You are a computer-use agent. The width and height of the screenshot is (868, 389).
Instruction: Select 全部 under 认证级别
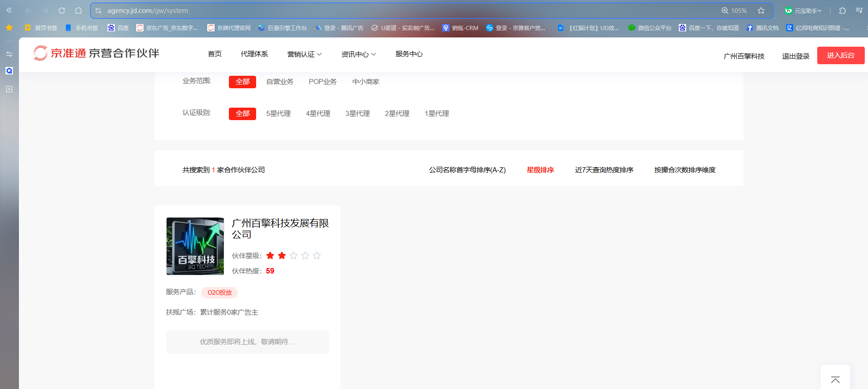tap(242, 114)
